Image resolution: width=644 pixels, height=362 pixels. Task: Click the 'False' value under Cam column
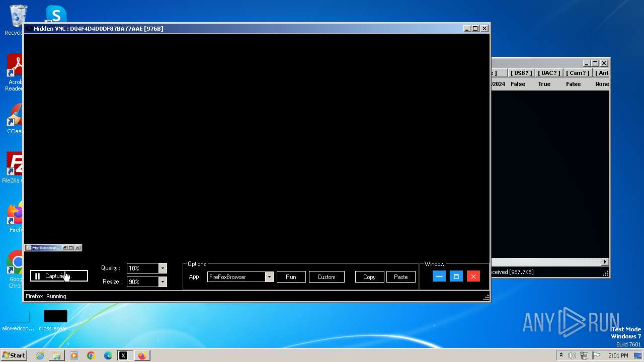pyautogui.click(x=573, y=84)
